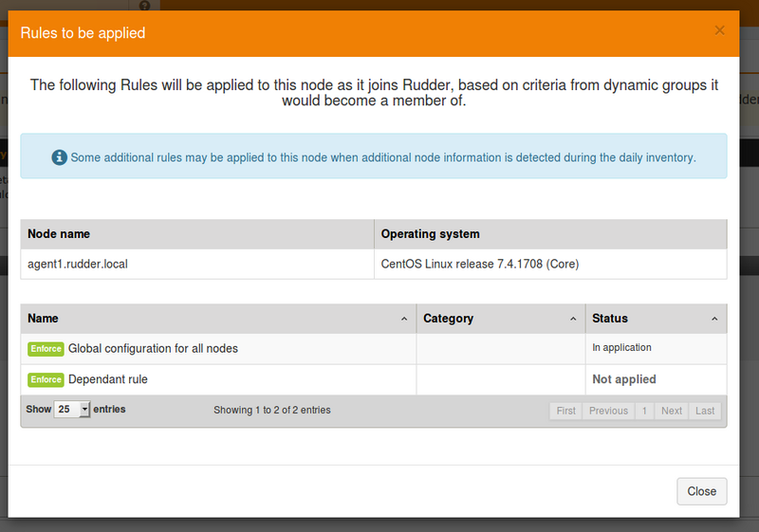759x532 pixels.
Task: Click Enforce badge on Dependant rule
Action: [x=46, y=379]
